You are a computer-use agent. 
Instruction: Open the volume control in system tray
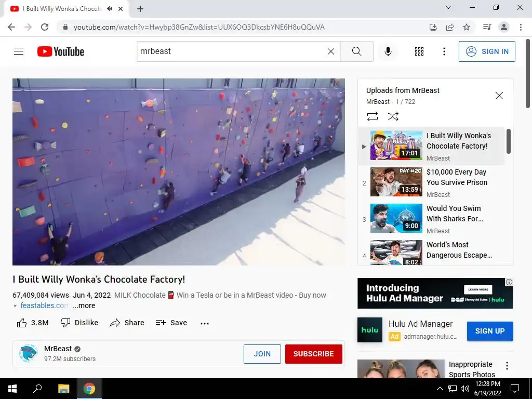pyautogui.click(x=464, y=389)
